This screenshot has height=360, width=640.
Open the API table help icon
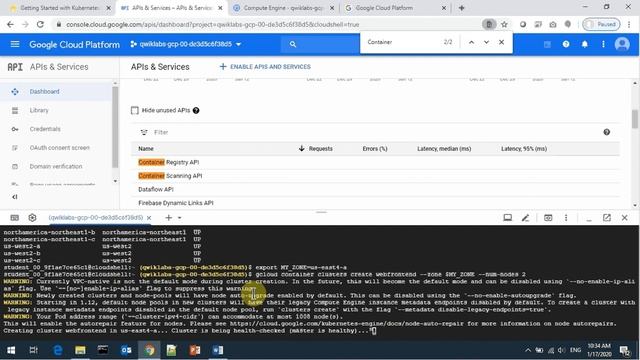[x=607, y=132]
